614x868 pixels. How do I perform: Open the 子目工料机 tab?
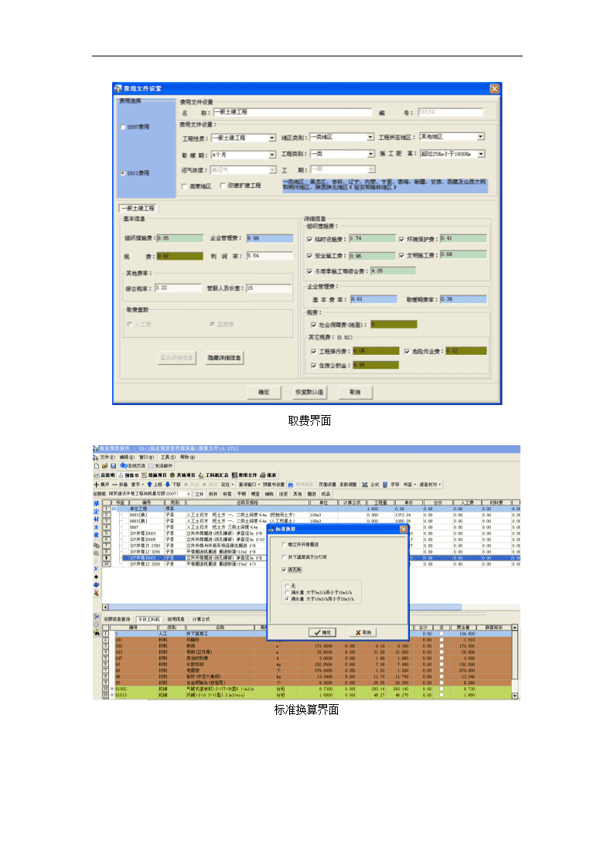point(149,619)
